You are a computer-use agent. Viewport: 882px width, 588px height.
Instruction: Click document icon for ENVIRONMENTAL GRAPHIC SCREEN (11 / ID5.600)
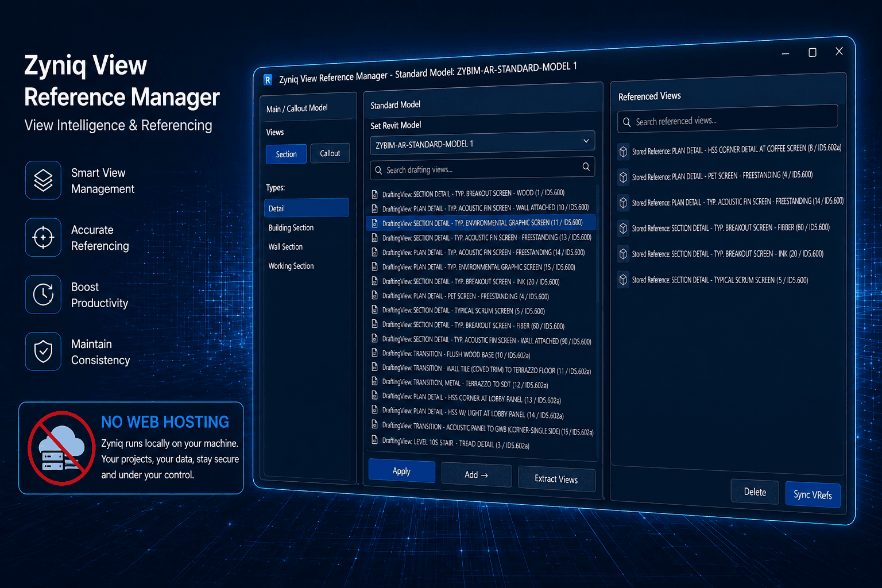click(375, 223)
